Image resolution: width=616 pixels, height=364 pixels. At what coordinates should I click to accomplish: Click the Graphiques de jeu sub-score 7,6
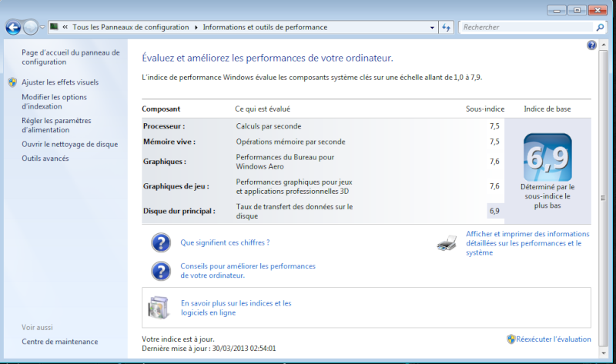494,186
